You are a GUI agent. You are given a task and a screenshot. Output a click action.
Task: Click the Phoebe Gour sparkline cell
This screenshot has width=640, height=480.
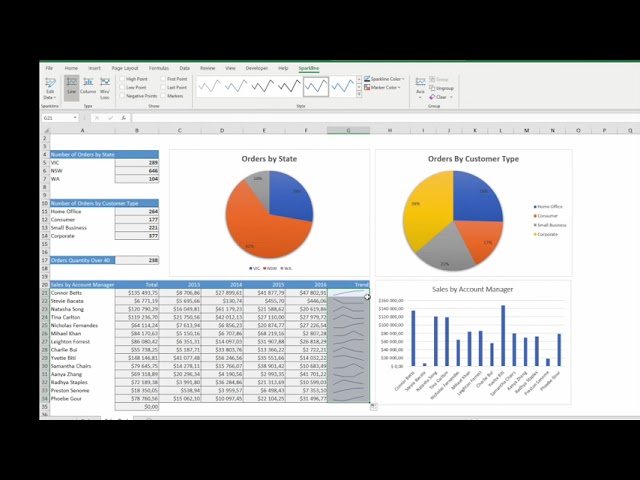click(x=348, y=398)
